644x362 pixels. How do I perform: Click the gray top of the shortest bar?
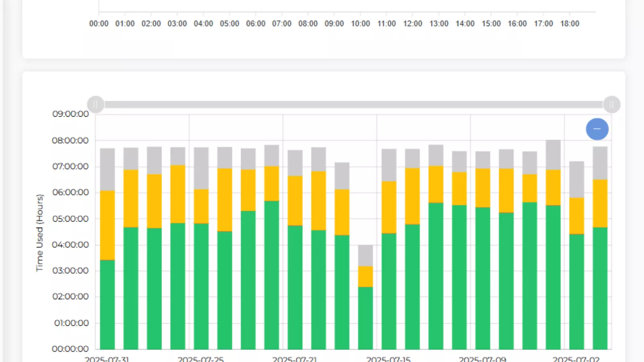(x=365, y=255)
